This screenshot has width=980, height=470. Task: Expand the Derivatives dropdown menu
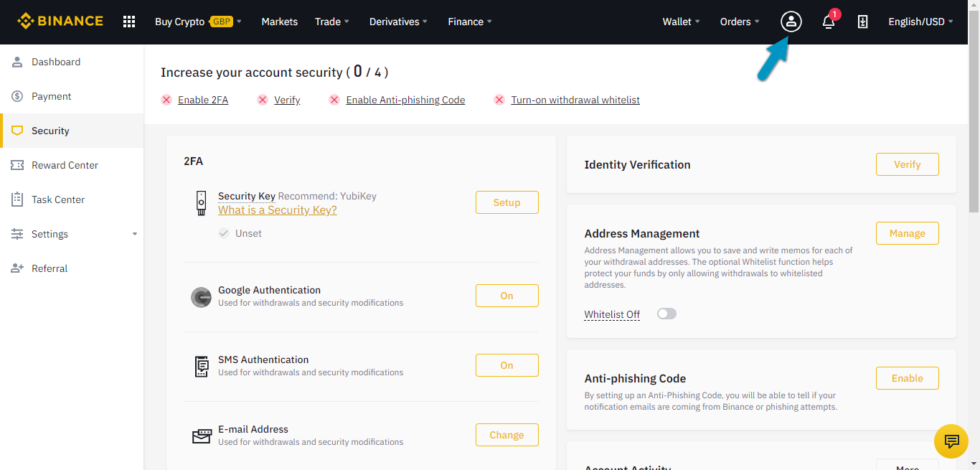click(398, 22)
